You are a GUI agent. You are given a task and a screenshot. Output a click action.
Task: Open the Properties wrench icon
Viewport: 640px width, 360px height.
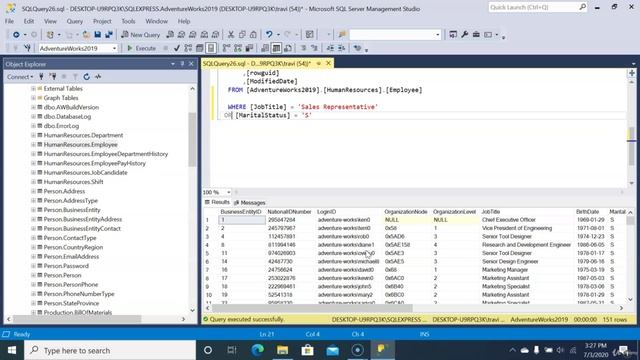[464, 35]
